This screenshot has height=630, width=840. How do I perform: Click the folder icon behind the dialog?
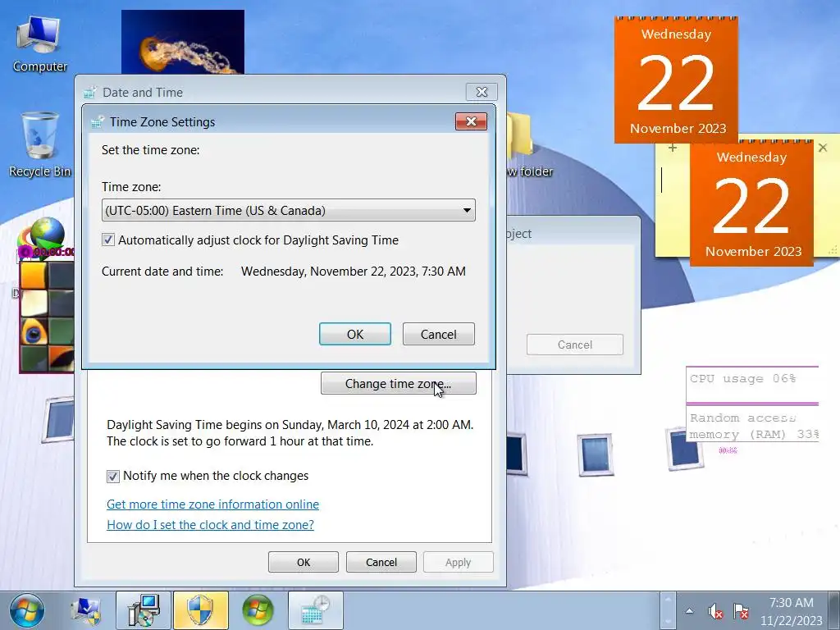[x=519, y=134]
